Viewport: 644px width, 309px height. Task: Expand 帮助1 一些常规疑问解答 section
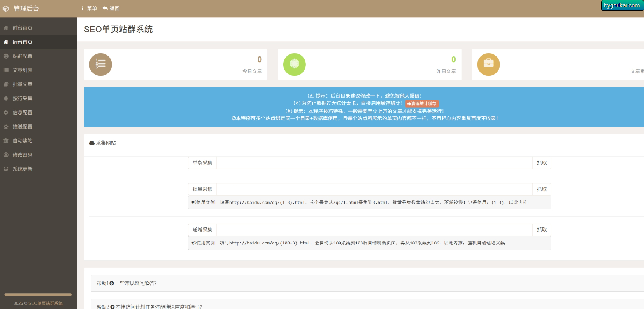(x=126, y=283)
